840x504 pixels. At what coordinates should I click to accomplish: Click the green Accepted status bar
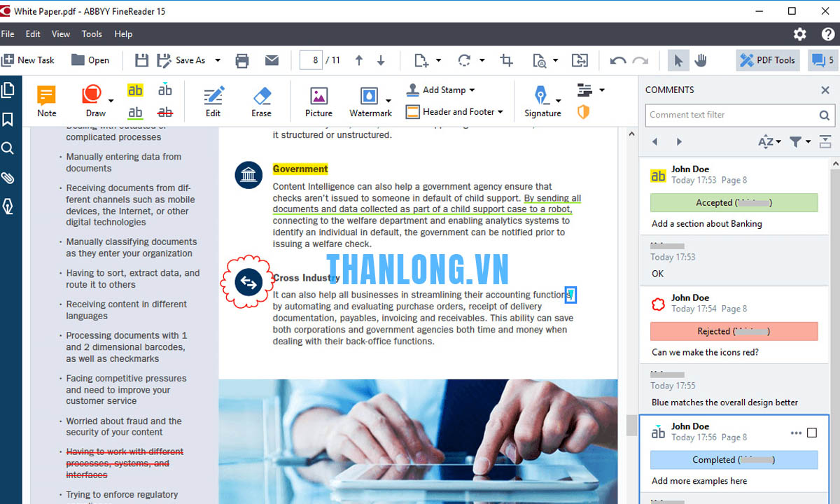(x=734, y=202)
